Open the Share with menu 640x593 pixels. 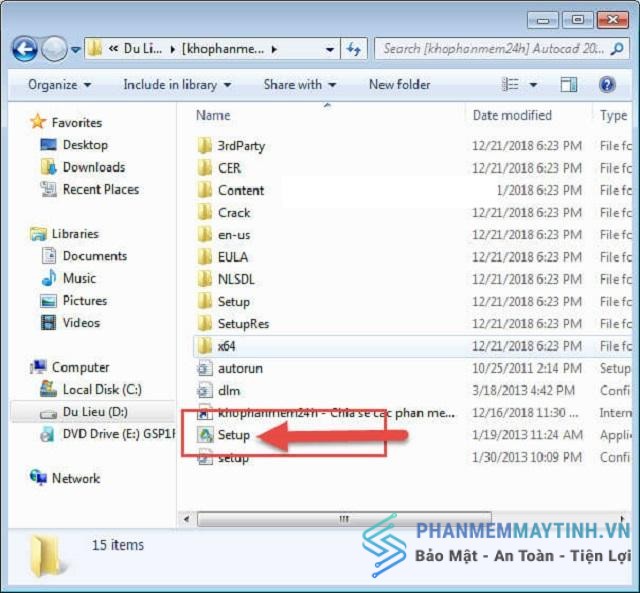[x=300, y=84]
